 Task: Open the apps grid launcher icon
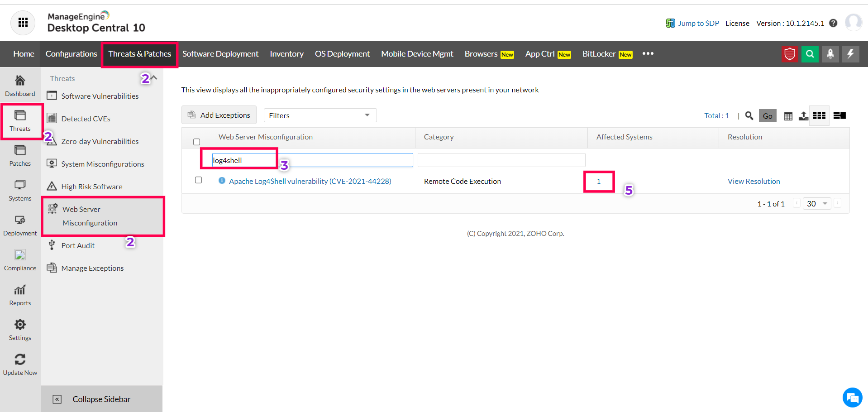23,23
